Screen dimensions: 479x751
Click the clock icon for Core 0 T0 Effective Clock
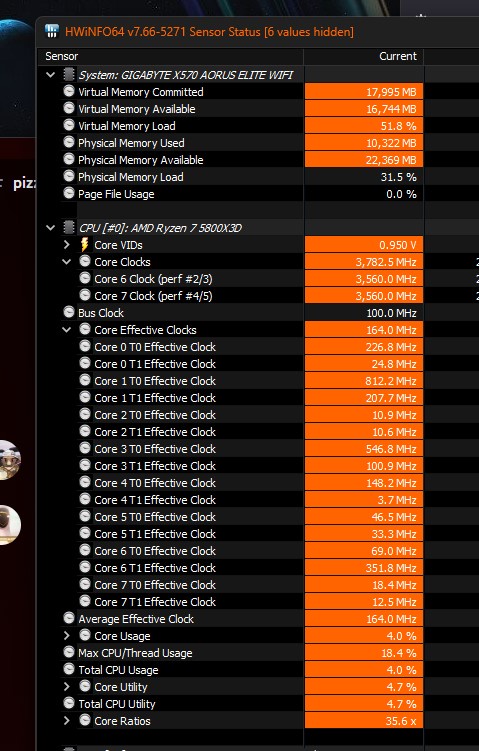point(85,346)
